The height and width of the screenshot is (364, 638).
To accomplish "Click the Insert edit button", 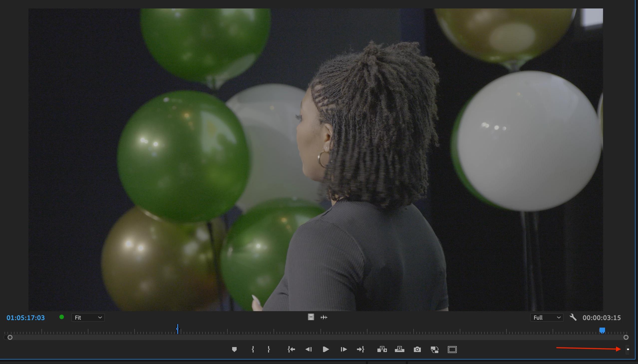I will click(x=382, y=349).
